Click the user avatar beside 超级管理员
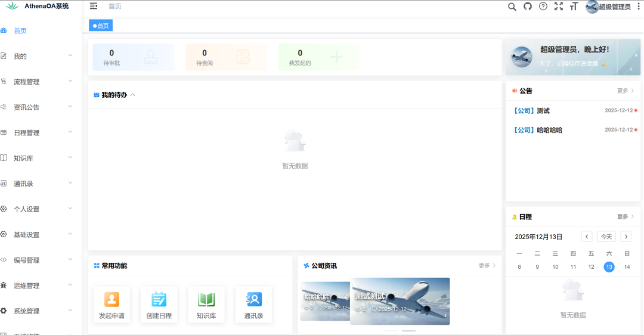 pyautogui.click(x=592, y=7)
